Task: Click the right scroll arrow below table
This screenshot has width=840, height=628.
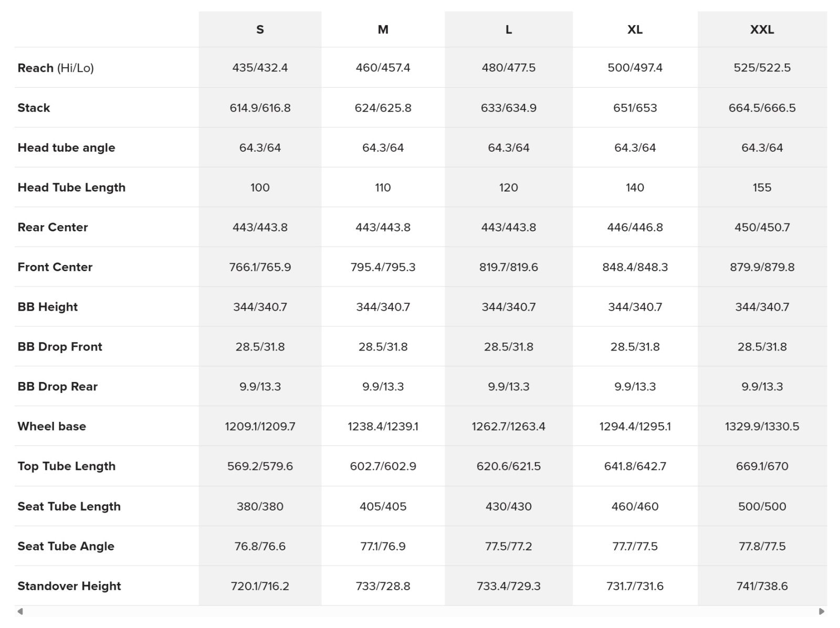Action: point(822,611)
